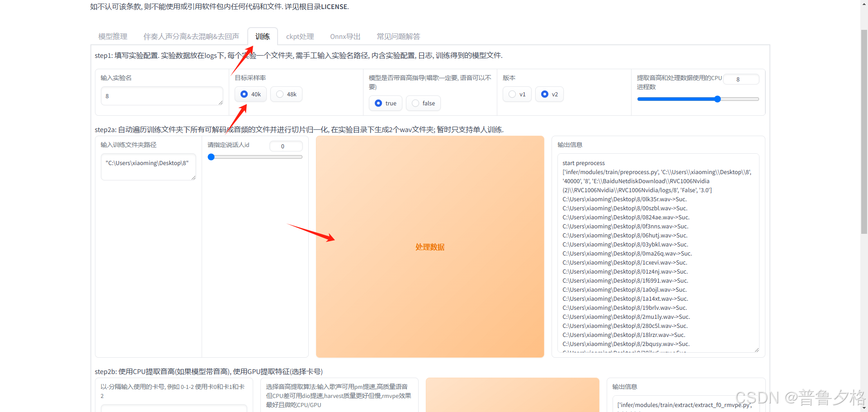Click the 处理数据 button
The width and height of the screenshot is (868, 412).
(430, 247)
